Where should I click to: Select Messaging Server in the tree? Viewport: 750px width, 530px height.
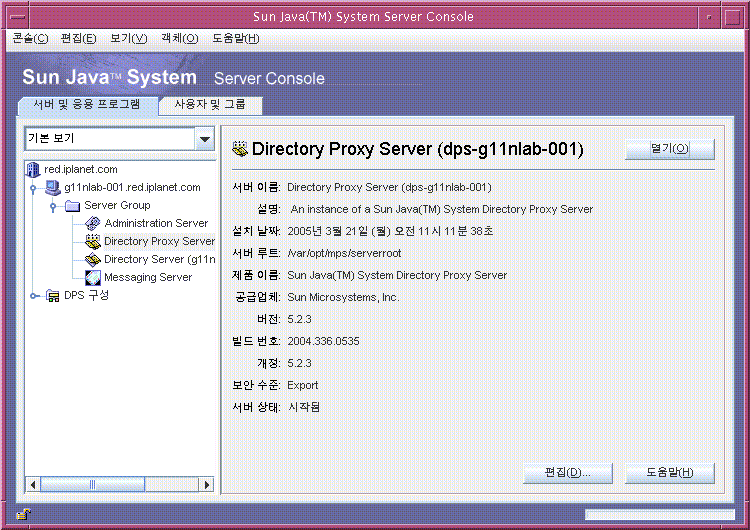tap(148, 277)
